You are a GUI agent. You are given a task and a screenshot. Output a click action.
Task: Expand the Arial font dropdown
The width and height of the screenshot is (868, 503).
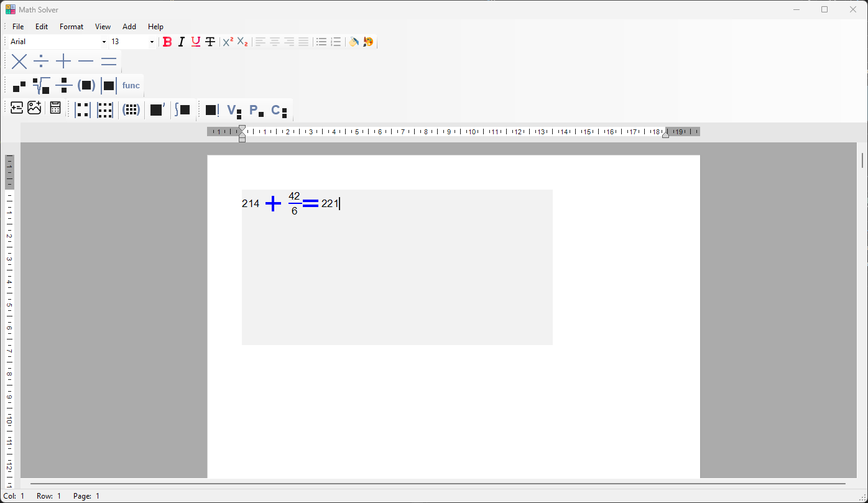click(104, 42)
